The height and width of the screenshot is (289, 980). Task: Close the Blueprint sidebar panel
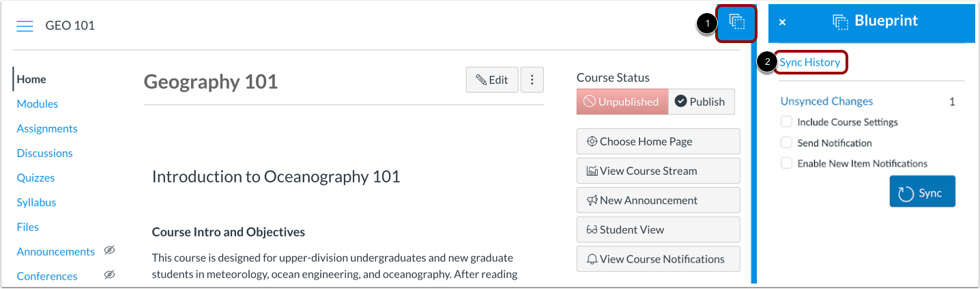click(x=782, y=23)
